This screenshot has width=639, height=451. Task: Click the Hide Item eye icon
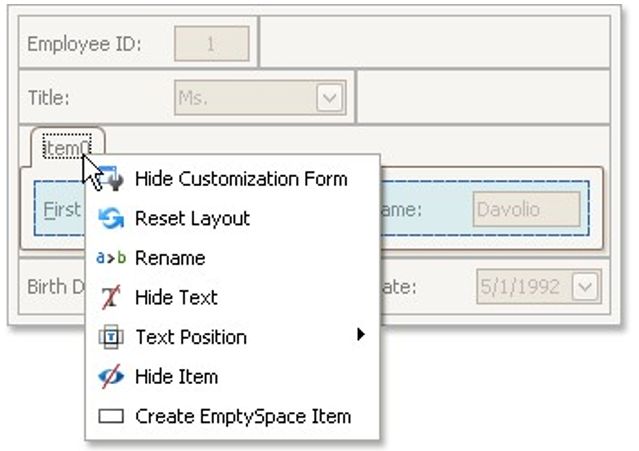(x=111, y=377)
